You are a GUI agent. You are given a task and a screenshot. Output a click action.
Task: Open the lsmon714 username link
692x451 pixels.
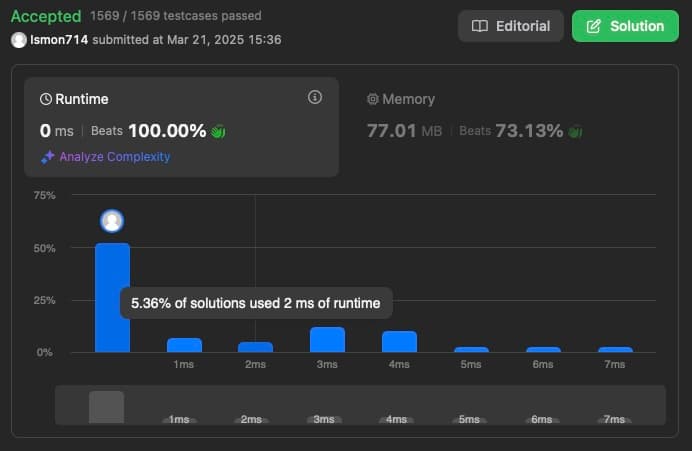[59, 40]
